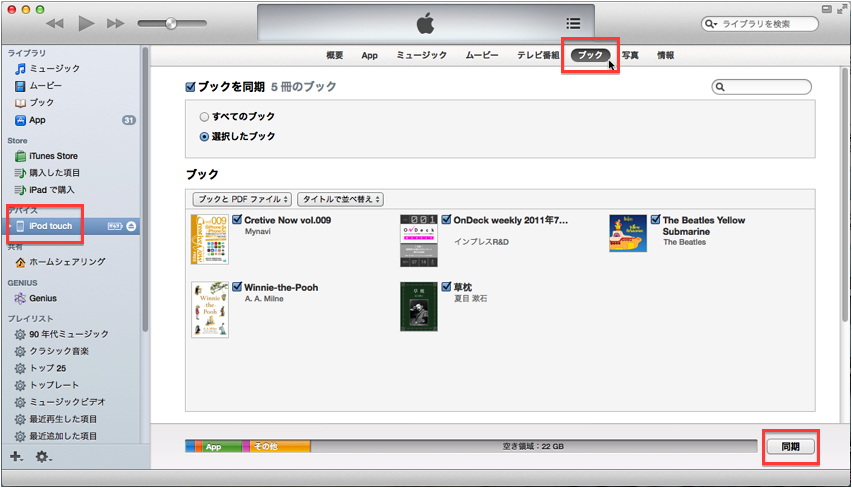Click the Cretive Now cover thumbnail
The width and height of the screenshot is (852, 488).
[x=210, y=239]
